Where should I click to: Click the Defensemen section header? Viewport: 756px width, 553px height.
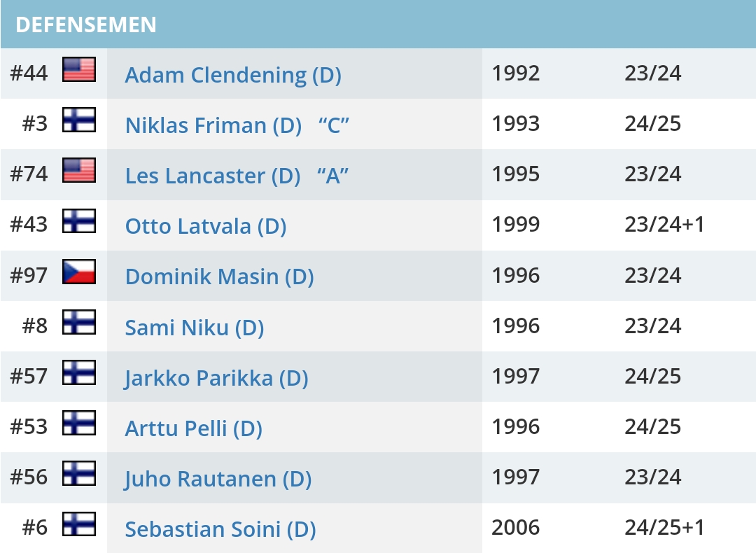pyautogui.click(x=86, y=24)
